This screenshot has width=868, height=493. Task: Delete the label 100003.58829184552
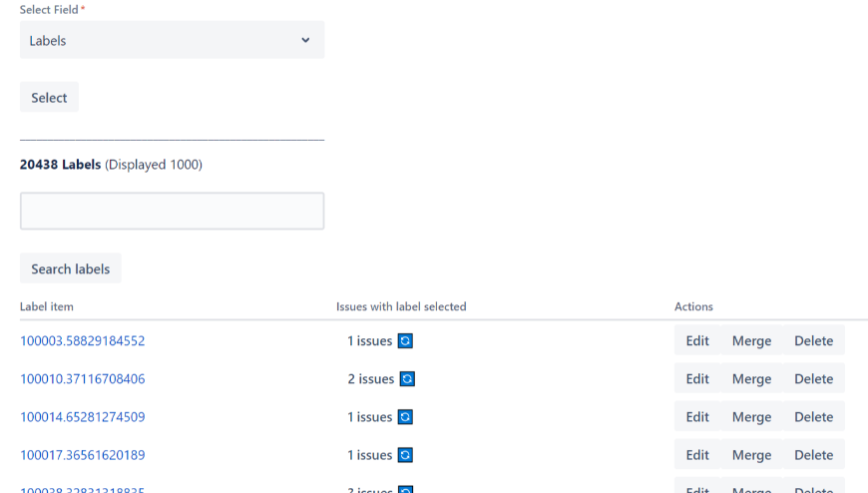813,341
